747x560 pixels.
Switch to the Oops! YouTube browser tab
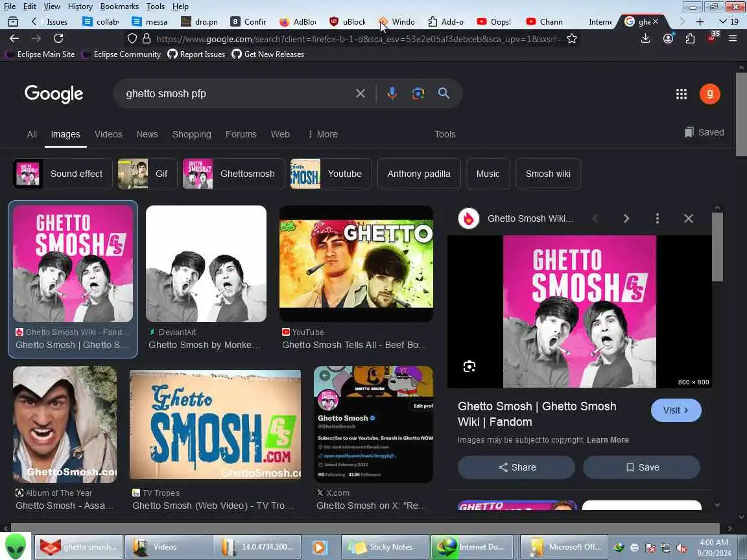pos(495,22)
